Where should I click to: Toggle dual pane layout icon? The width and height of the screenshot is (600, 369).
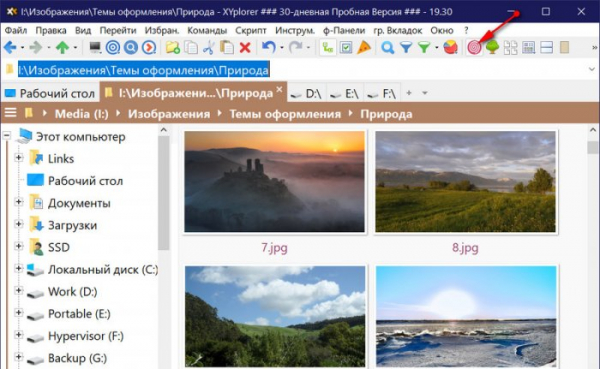point(510,47)
